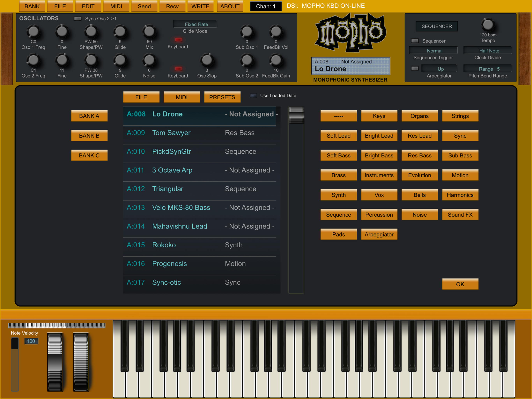The height and width of the screenshot is (399, 532).
Task: Open the Half Note Clock Divide selector
Action: [488, 50]
